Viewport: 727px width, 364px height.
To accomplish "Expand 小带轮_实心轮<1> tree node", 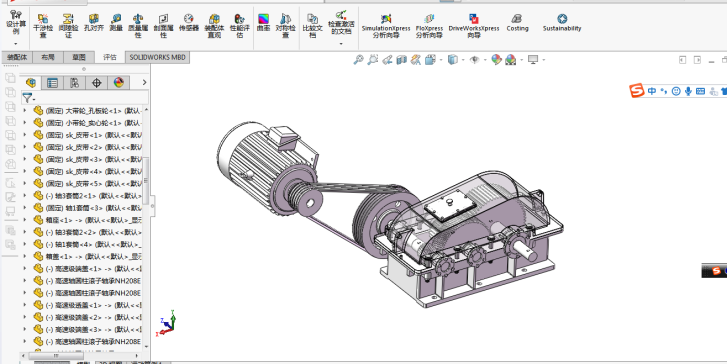I will [x=25, y=122].
